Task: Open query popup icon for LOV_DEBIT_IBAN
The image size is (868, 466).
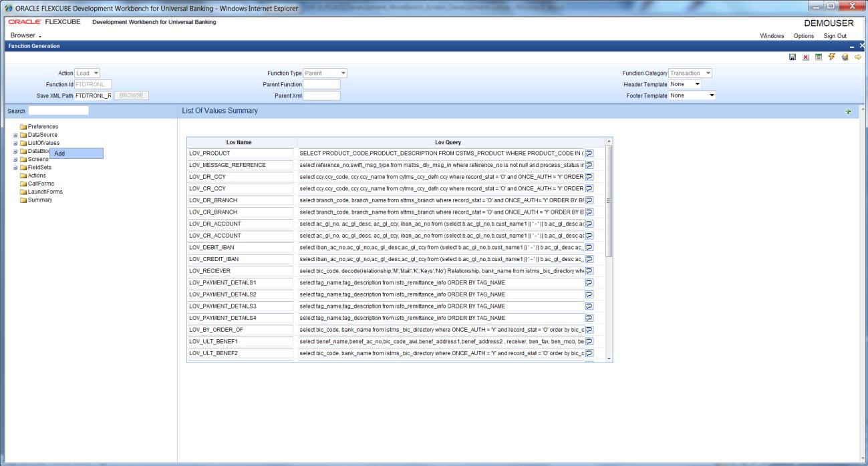Action: (589, 247)
